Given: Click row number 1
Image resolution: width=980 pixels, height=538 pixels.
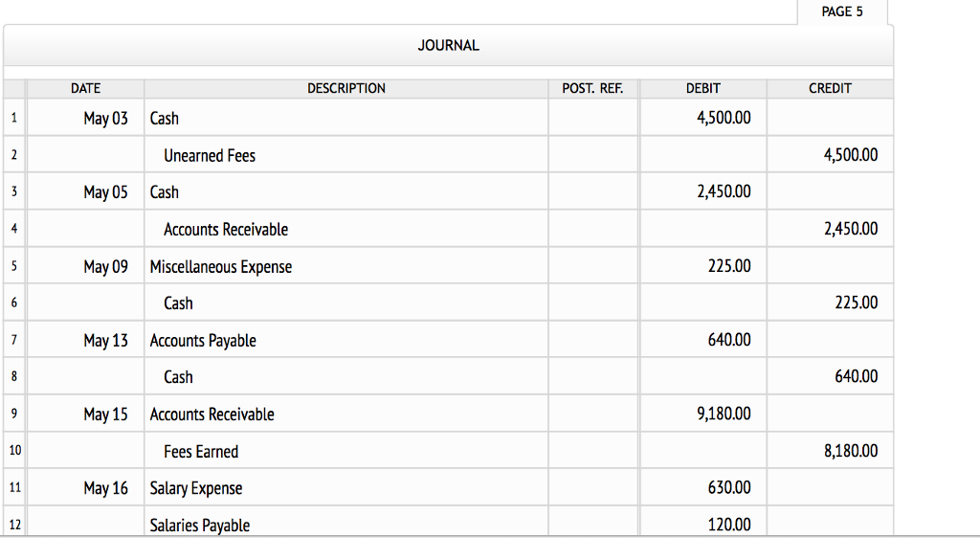Looking at the screenshot, I should pos(13,118).
